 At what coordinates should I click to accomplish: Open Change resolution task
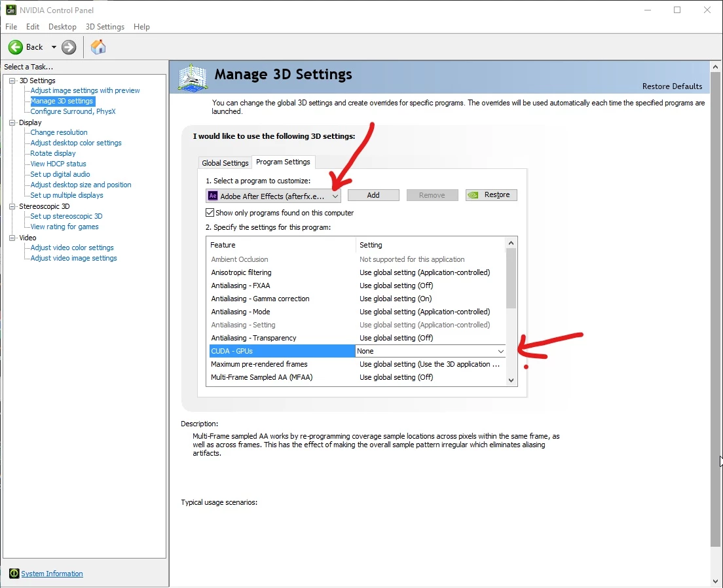click(58, 132)
